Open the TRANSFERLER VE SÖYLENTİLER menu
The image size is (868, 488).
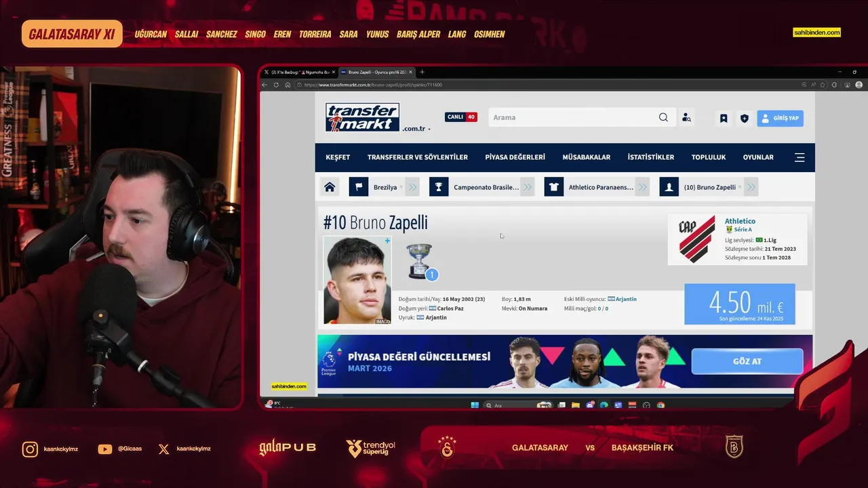(x=418, y=157)
